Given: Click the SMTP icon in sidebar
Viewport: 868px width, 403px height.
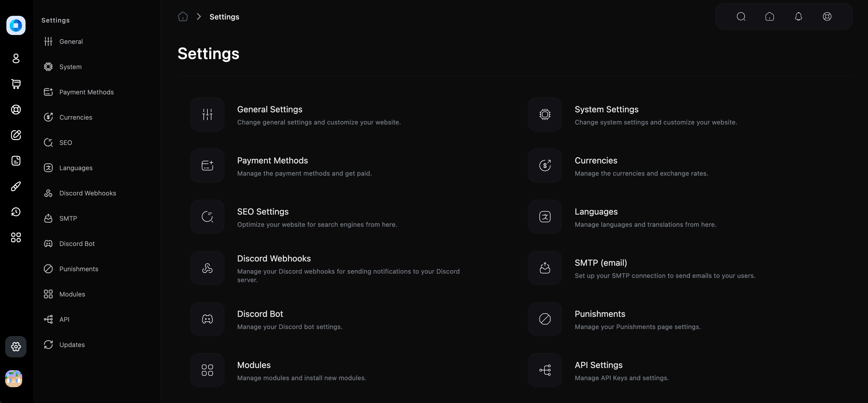Looking at the screenshot, I should (x=49, y=218).
